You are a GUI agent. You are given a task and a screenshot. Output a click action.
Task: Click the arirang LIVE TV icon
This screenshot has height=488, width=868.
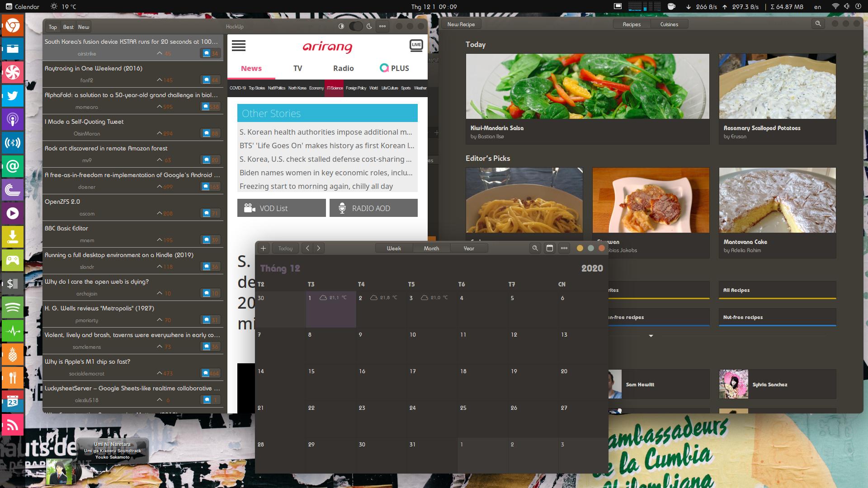(416, 45)
